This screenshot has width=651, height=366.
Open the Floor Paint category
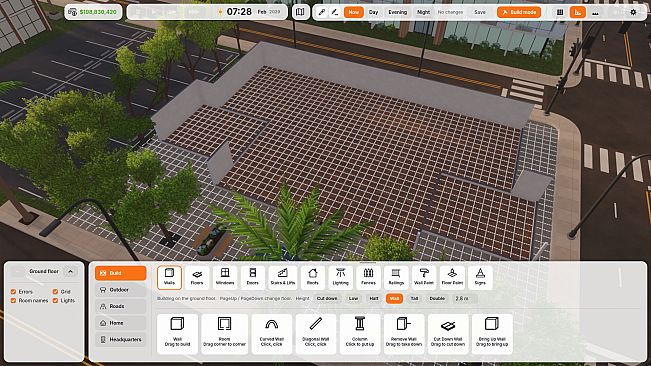(x=452, y=277)
